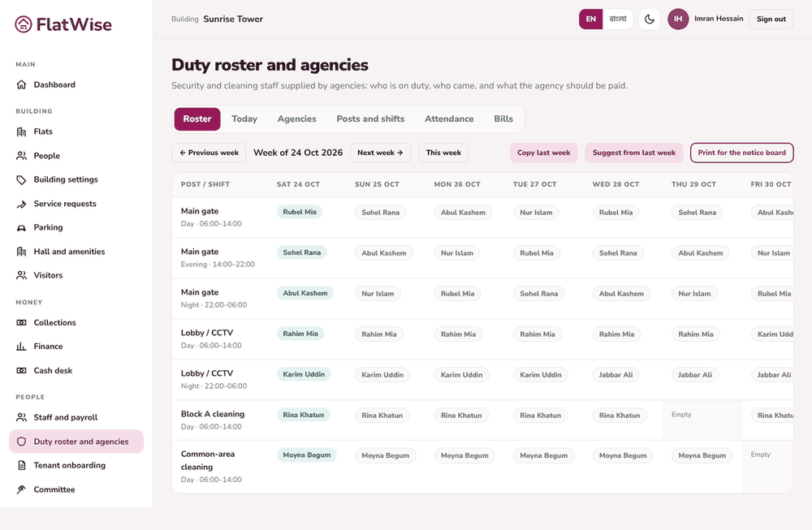
Task: Click Jabbar Ali chip on Wed 28 Oct
Action: coord(615,375)
